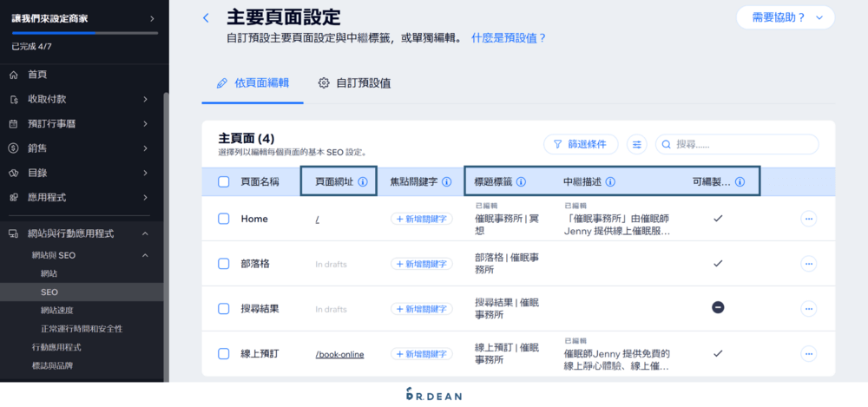Expand the 收取付款 submenu arrow

[145, 99]
